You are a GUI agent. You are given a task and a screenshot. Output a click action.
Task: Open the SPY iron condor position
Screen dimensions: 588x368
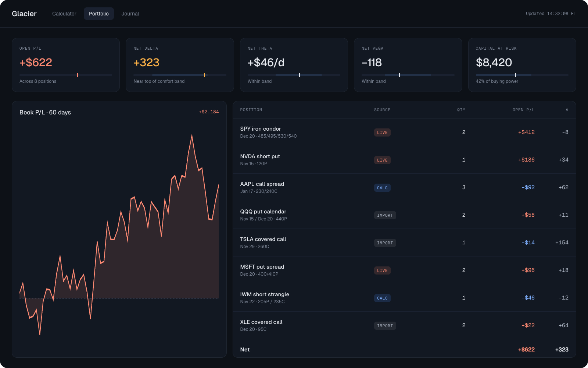coord(404,132)
